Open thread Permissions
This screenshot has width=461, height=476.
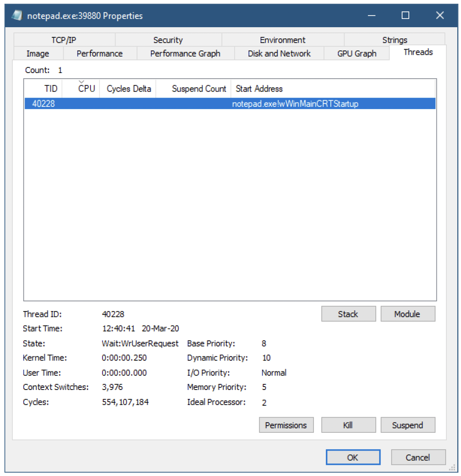(x=286, y=425)
